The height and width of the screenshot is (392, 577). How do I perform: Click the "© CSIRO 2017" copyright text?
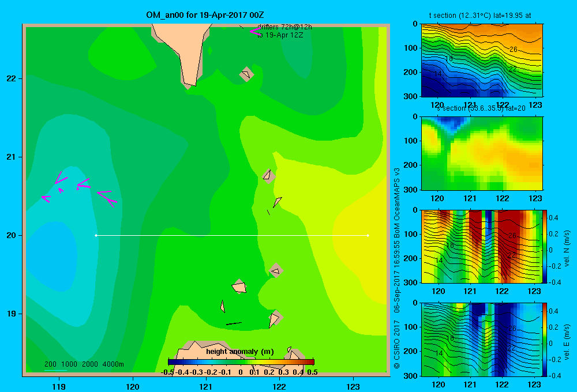coord(397,344)
